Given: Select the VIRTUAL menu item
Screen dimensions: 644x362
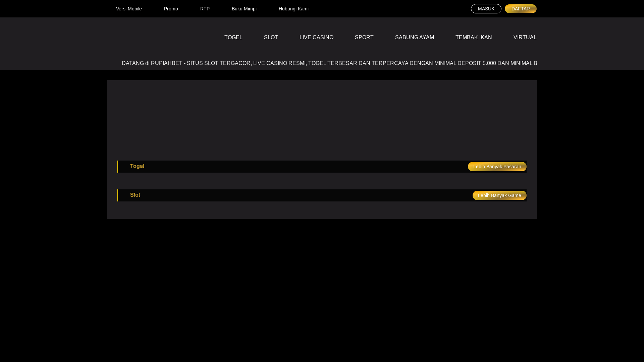Looking at the screenshot, I should click(525, 38).
